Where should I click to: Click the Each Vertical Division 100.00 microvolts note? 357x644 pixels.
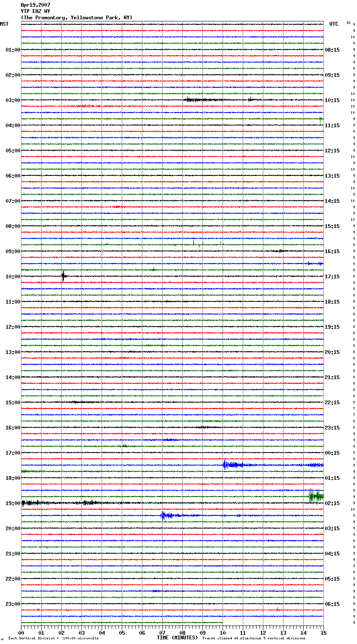(53, 639)
